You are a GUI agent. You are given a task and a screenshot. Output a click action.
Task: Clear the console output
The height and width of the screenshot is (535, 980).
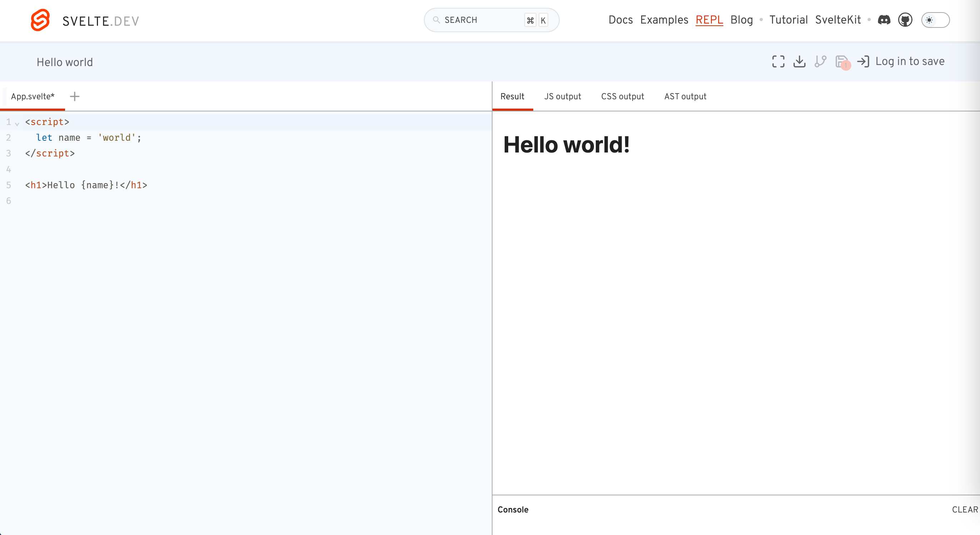pyautogui.click(x=964, y=510)
